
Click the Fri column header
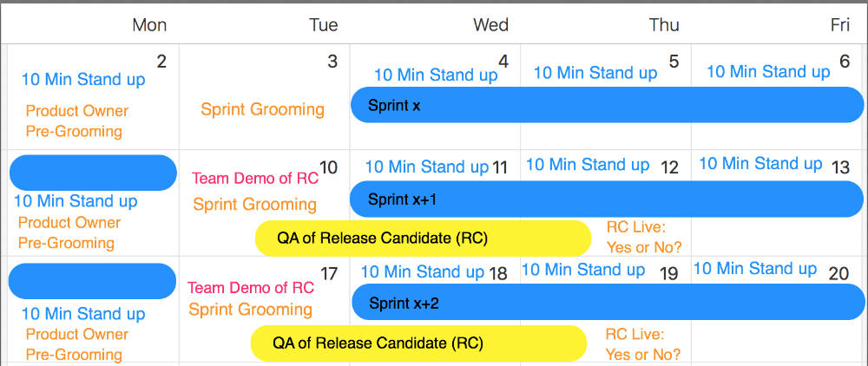tap(839, 25)
